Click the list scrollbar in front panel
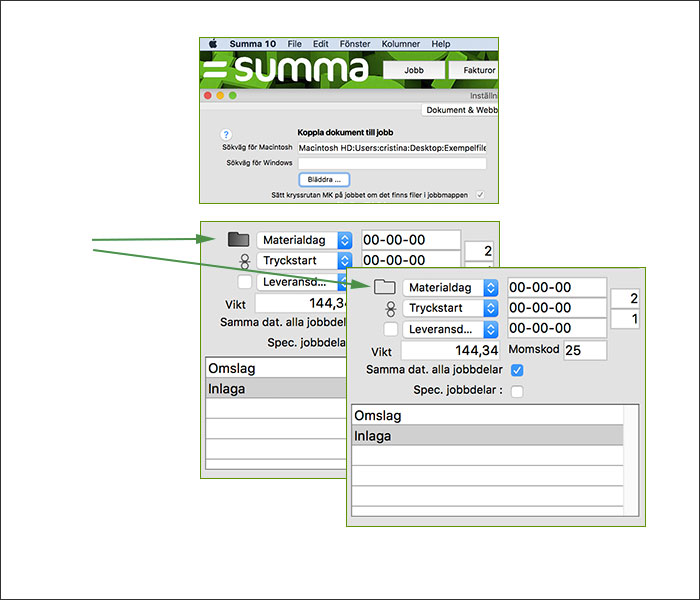Viewport: 700px width, 600px height. point(631,460)
